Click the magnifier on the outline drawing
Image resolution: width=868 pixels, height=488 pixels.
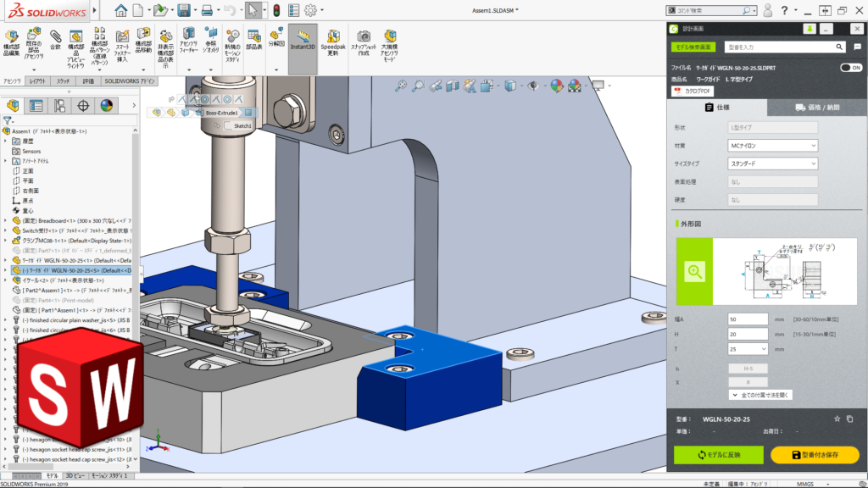[x=694, y=271]
